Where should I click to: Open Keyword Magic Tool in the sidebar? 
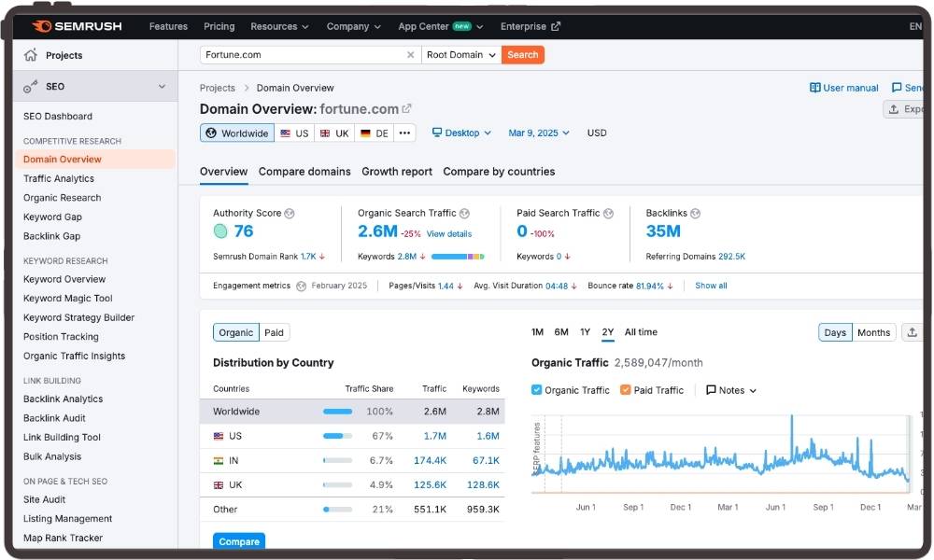(68, 298)
